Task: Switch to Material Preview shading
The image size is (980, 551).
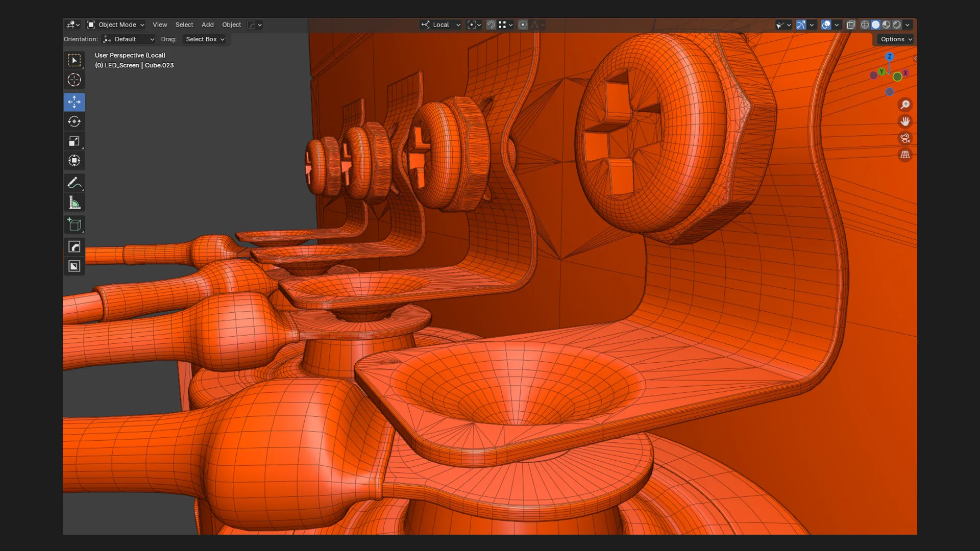Action: point(886,24)
